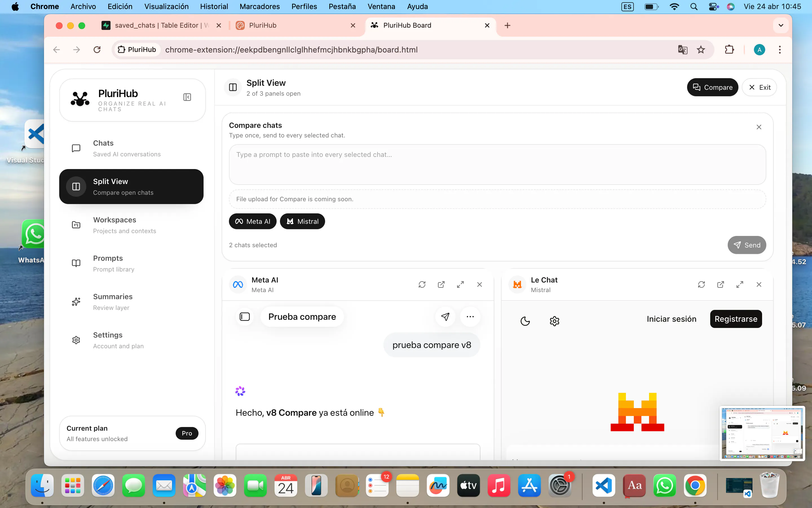
Task: Expand the Chrome tab search dropdown
Action: click(781, 25)
